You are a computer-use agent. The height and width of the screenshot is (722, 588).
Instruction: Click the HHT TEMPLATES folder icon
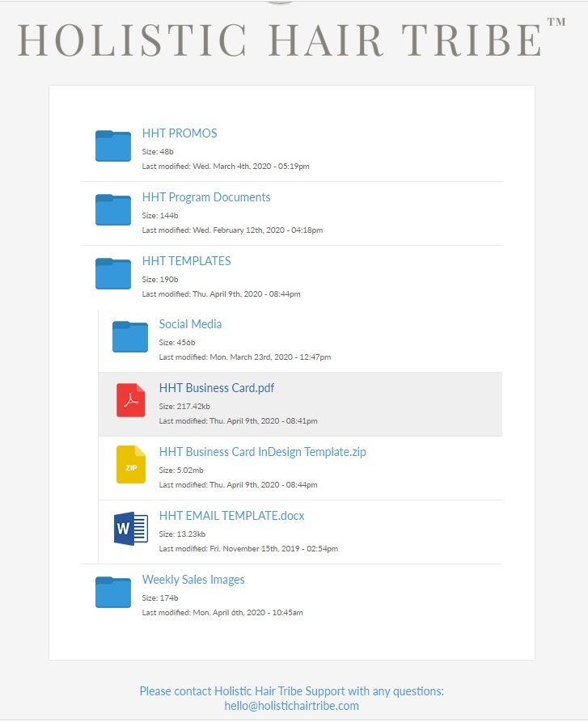(x=113, y=274)
